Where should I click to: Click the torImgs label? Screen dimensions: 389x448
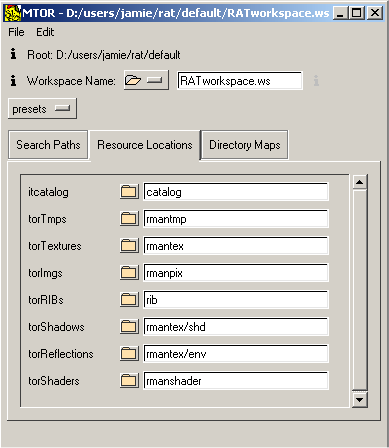[x=45, y=273]
